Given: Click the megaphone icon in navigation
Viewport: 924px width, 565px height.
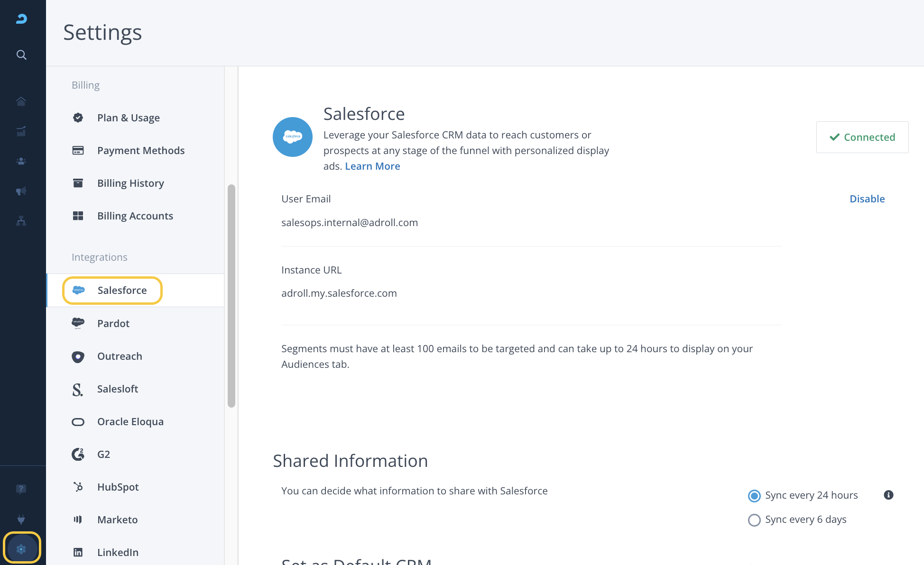Looking at the screenshot, I should pos(21,191).
